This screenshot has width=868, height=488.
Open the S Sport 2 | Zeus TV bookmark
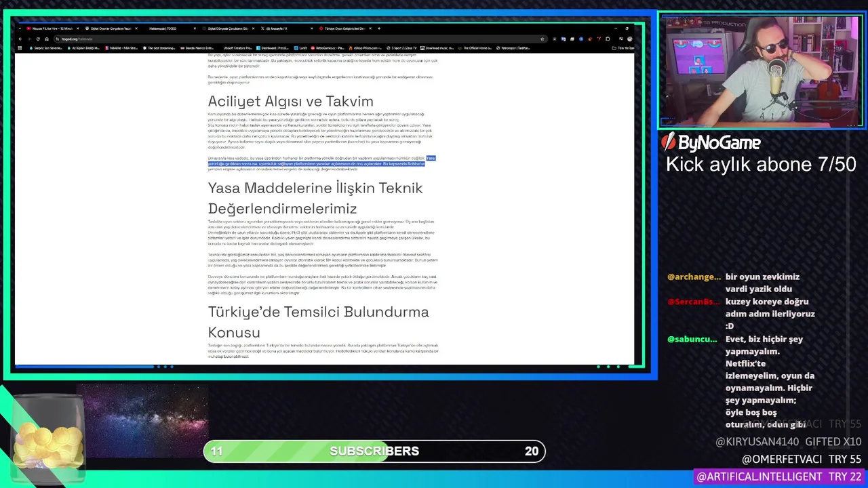[x=401, y=48]
